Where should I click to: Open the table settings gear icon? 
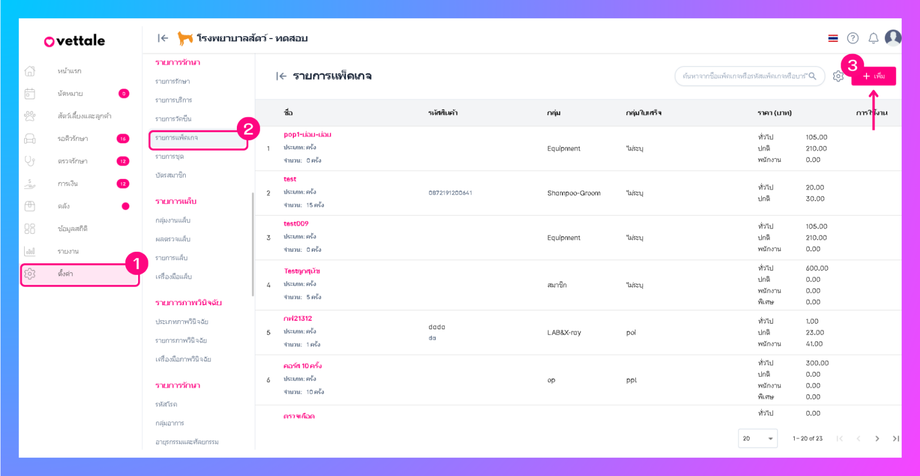point(838,76)
